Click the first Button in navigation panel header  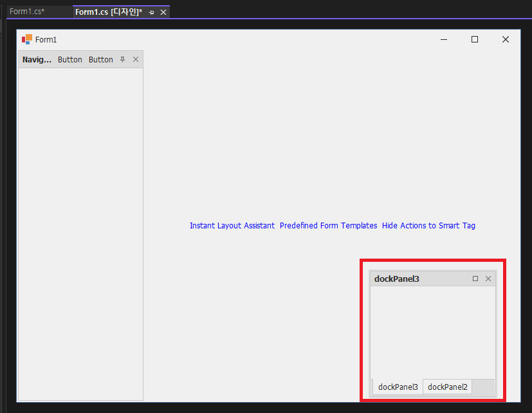[x=70, y=60]
